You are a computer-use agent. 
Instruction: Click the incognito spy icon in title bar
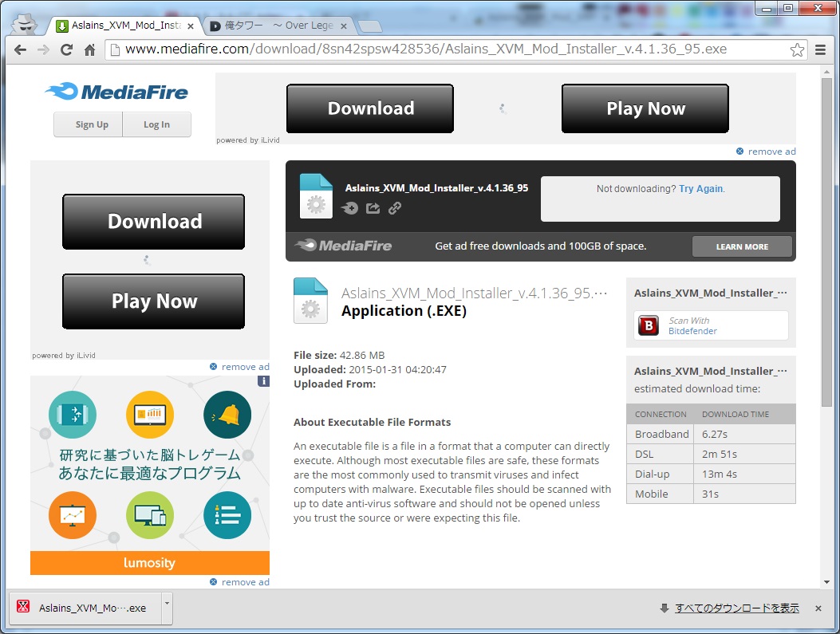tap(24, 24)
